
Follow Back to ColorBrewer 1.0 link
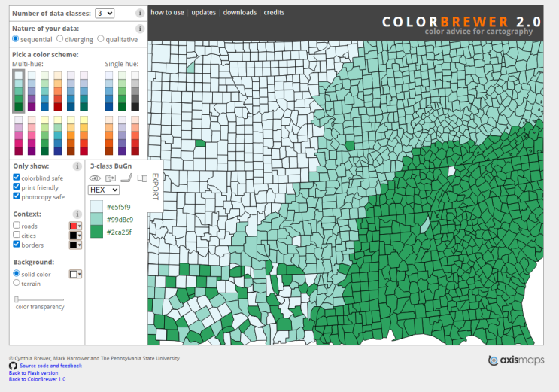[x=37, y=379]
